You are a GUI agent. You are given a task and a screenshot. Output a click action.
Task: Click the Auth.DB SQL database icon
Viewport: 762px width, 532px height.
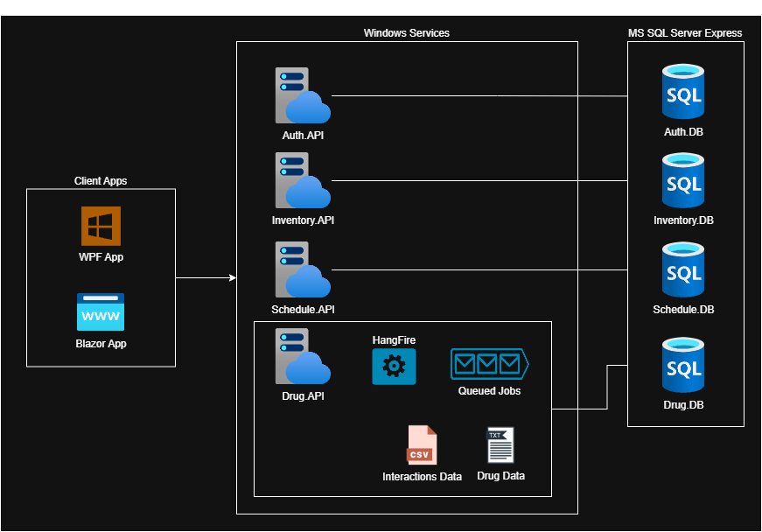(x=683, y=92)
